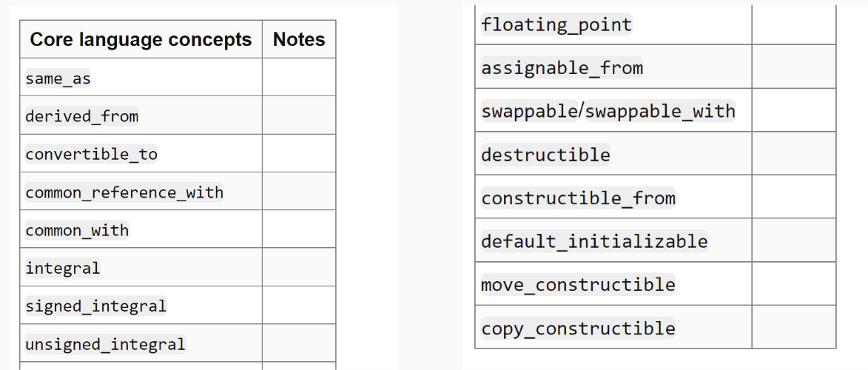Click the empty Notes cell beside same_as
Viewport: 868px width, 370px height.
(x=299, y=77)
